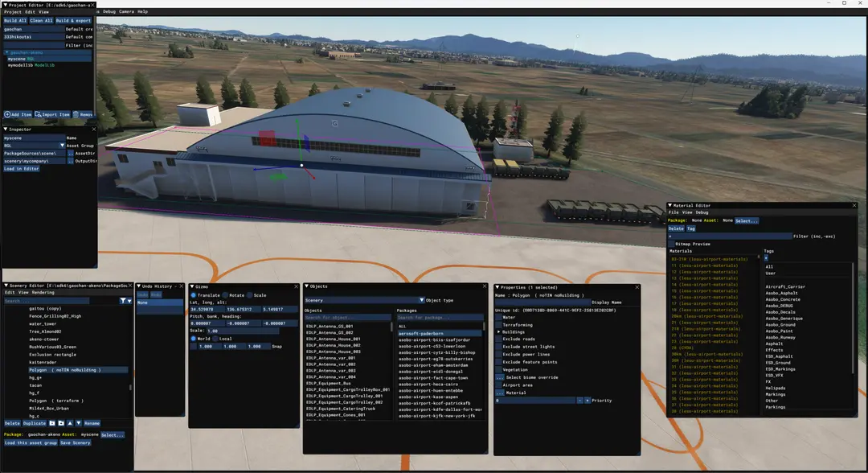Viewport: 868px width, 473px height.
Task: Toggle the Terraforming checkbox
Action: (x=499, y=325)
